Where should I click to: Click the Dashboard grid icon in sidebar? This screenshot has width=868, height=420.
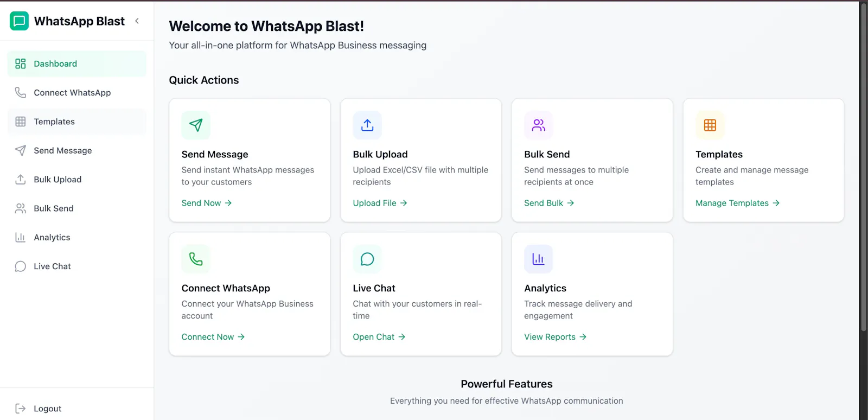21,64
